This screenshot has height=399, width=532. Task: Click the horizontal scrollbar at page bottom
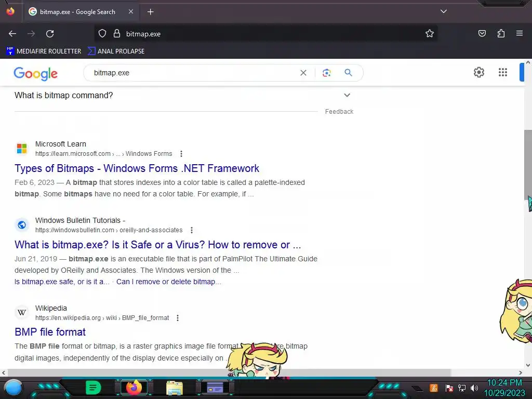click(228, 373)
